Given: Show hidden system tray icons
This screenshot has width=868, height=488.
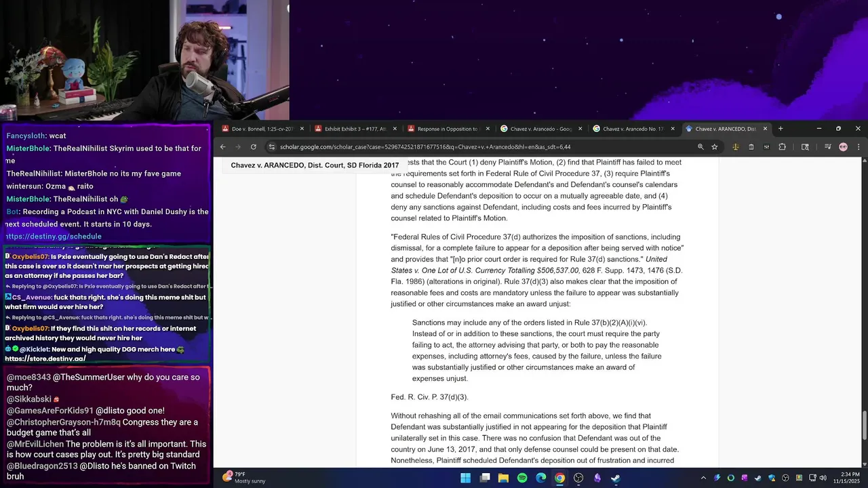Looking at the screenshot, I should [x=703, y=478].
